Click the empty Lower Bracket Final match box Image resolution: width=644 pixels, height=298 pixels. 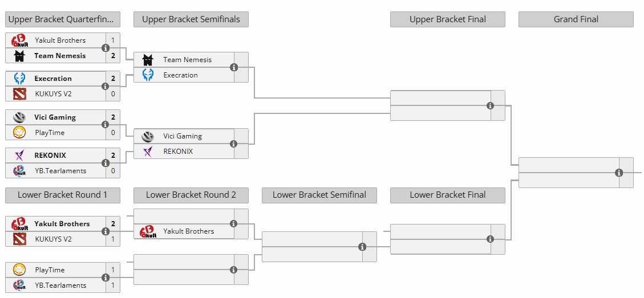click(440, 239)
